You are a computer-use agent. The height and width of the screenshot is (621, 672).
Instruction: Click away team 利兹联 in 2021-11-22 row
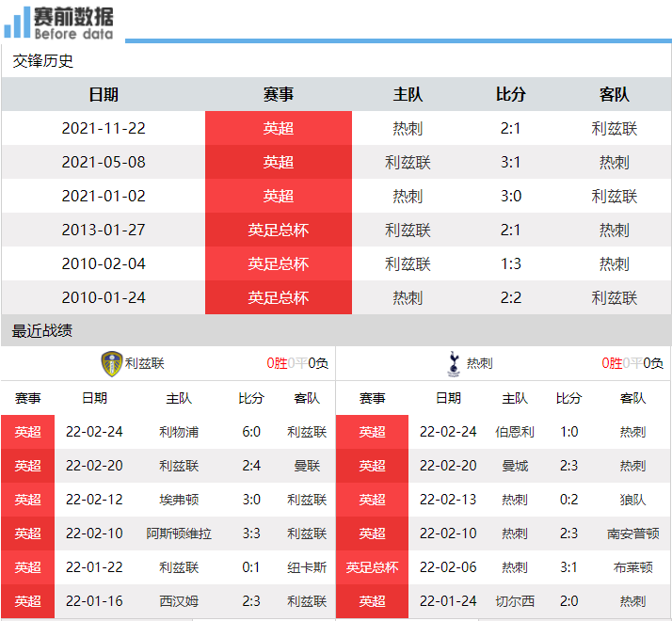click(615, 128)
